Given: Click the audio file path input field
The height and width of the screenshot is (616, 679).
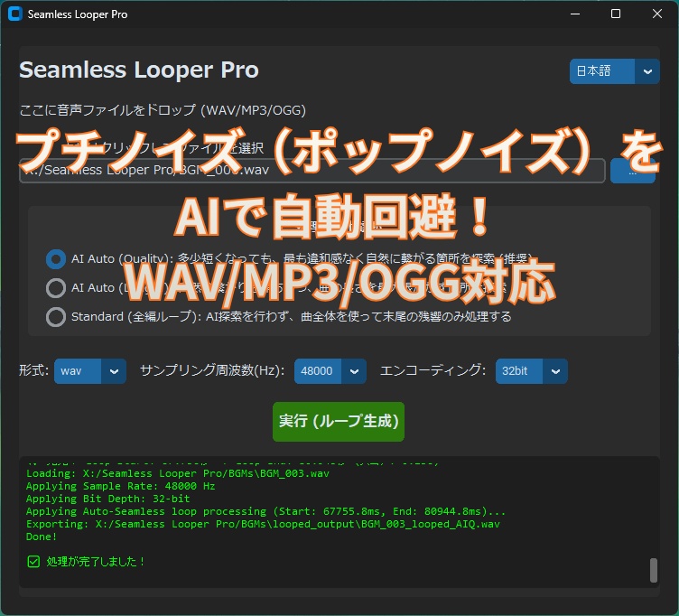Looking at the screenshot, I should point(312,171).
